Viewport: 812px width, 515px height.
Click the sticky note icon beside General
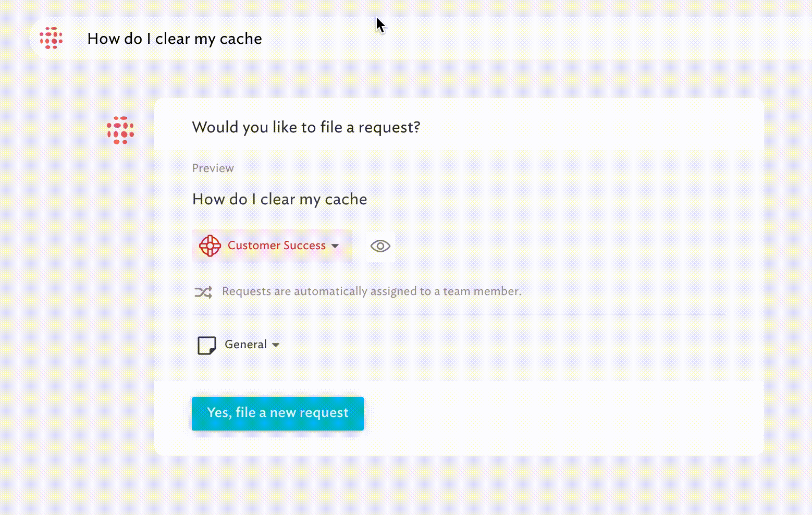[207, 345]
